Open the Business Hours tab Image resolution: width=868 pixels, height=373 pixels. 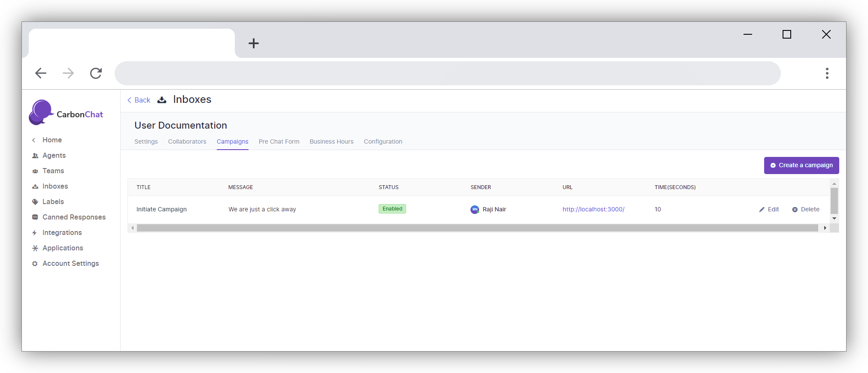click(x=331, y=142)
